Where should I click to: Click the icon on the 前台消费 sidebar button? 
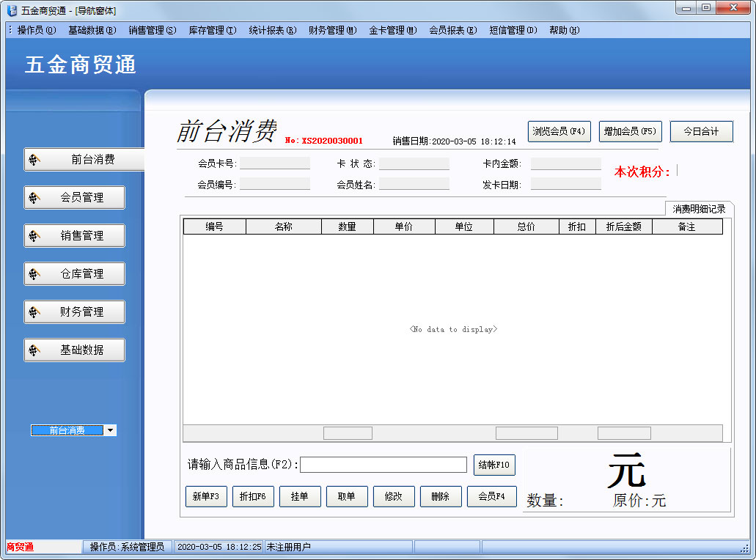(34, 160)
